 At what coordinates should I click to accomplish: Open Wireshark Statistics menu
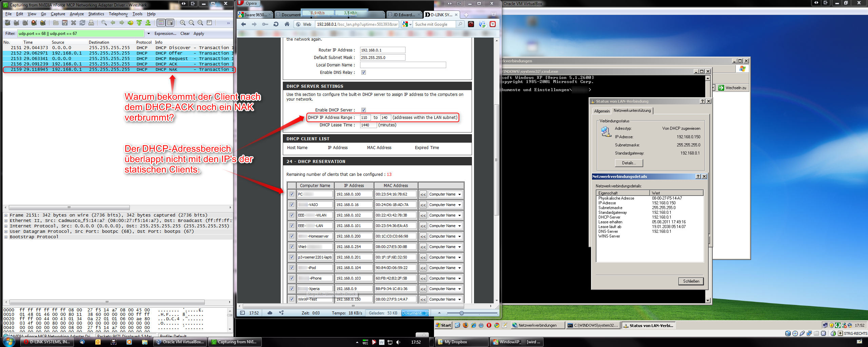point(96,14)
